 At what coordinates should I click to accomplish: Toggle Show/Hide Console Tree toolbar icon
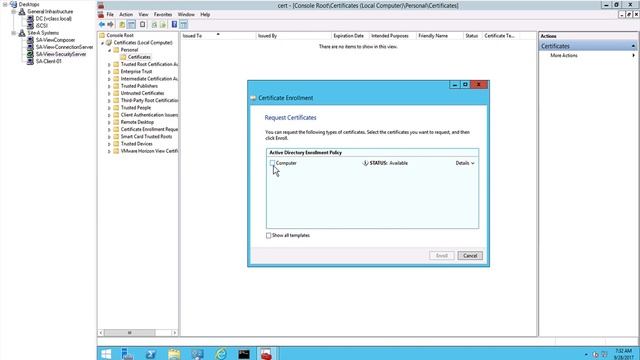coord(131,24)
